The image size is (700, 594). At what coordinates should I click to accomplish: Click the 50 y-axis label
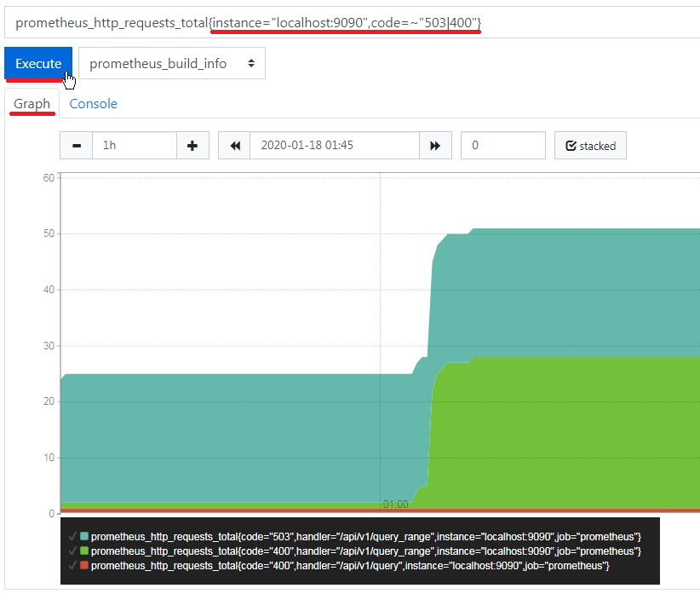[x=49, y=234]
